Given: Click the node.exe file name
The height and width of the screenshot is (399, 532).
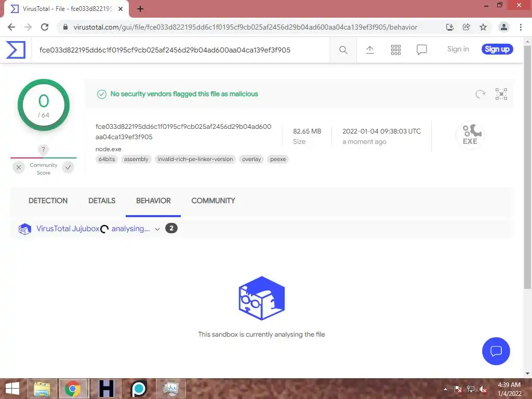Looking at the screenshot, I should (108, 149).
